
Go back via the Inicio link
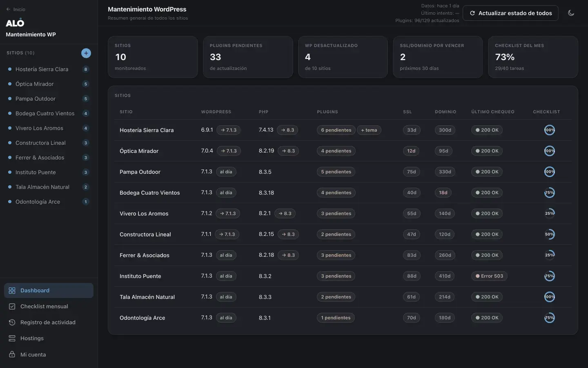click(x=16, y=9)
